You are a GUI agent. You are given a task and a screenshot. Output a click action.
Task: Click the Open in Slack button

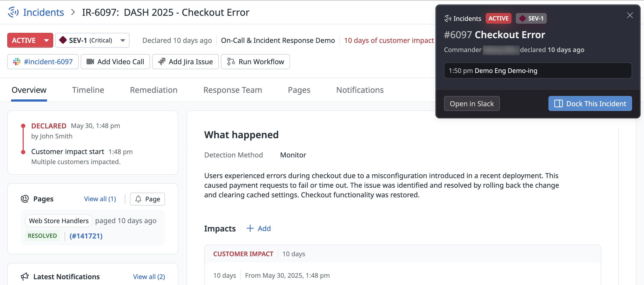tap(472, 103)
